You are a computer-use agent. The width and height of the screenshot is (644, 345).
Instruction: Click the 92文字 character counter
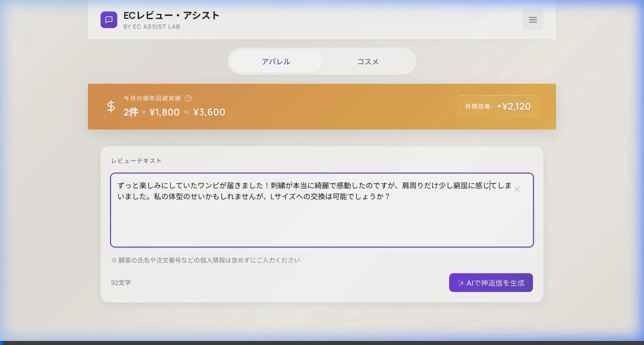[x=121, y=282]
